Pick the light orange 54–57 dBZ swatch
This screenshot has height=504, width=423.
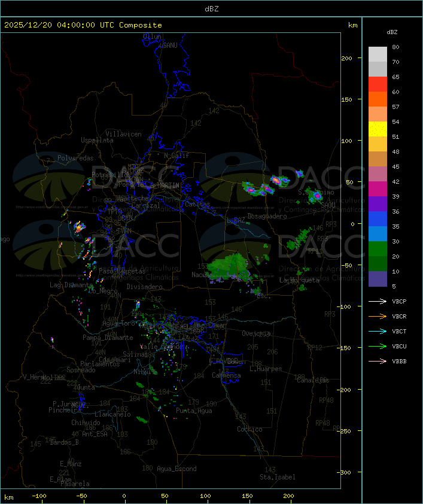pyautogui.click(x=378, y=114)
